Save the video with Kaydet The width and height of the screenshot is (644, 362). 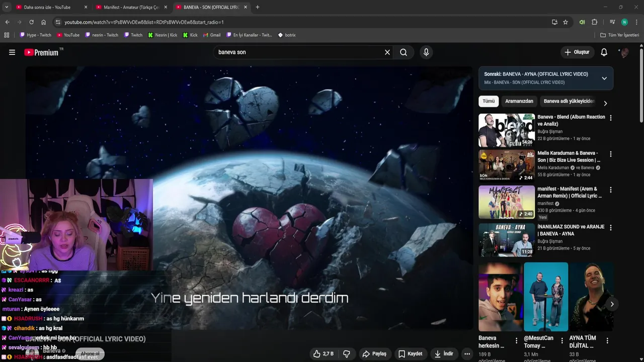tap(410, 354)
